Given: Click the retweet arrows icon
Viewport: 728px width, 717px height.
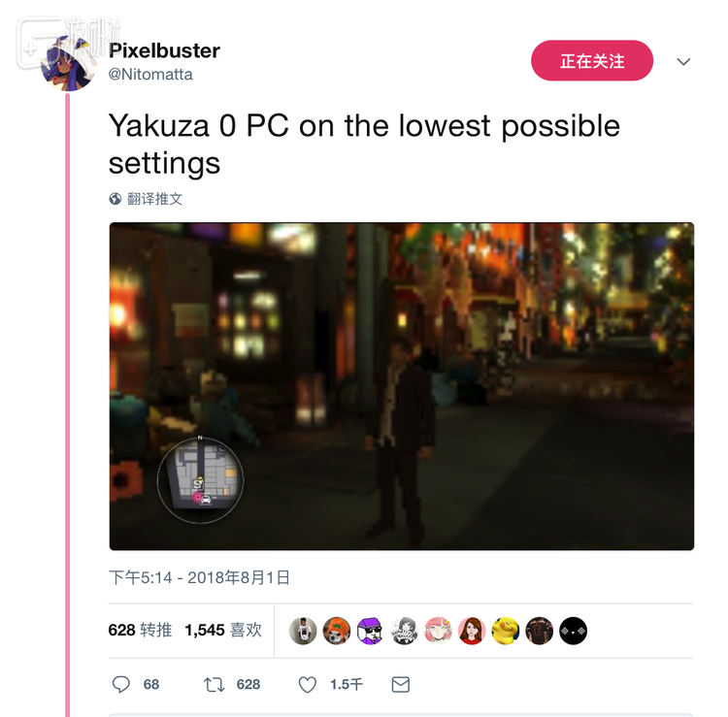Looking at the screenshot, I should [x=215, y=685].
